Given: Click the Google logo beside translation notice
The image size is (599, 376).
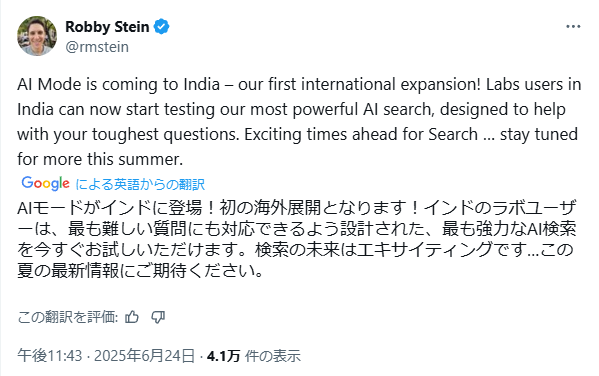Looking at the screenshot, I should tap(45, 183).
